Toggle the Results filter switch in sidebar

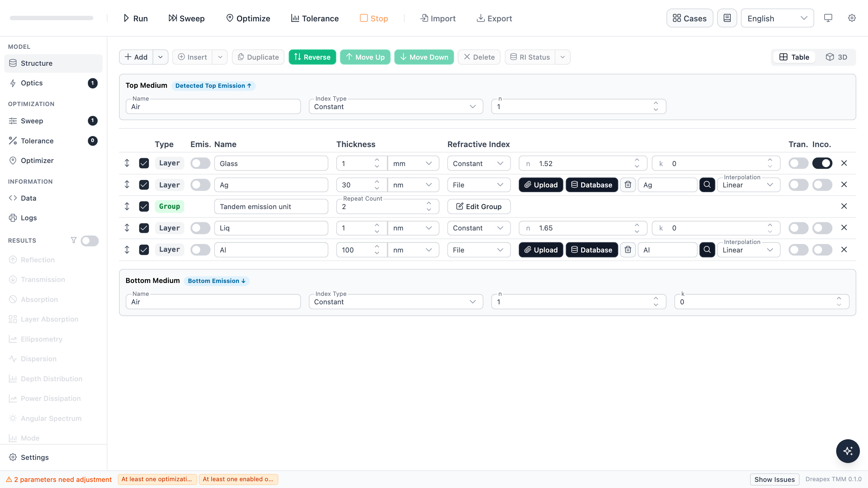pyautogui.click(x=90, y=241)
